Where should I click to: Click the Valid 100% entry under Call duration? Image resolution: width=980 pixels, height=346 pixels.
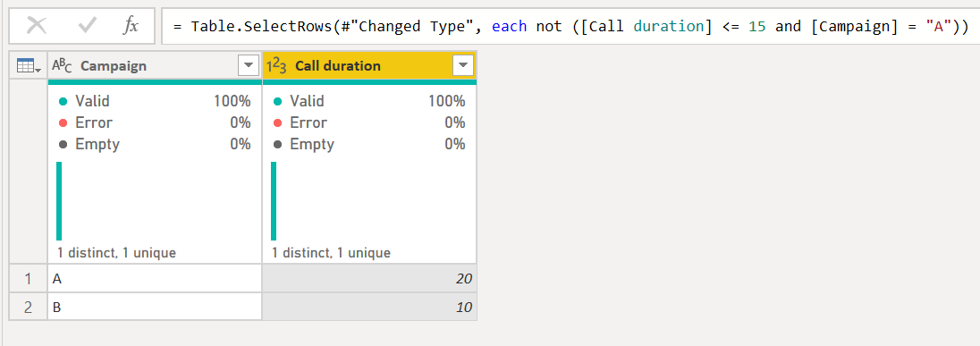[x=369, y=101]
